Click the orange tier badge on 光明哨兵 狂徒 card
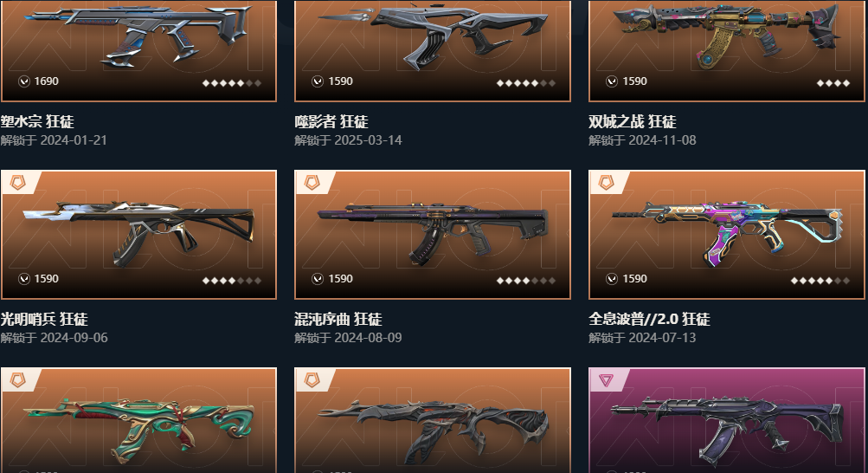Viewport: 868px width, 473px height. [x=18, y=182]
